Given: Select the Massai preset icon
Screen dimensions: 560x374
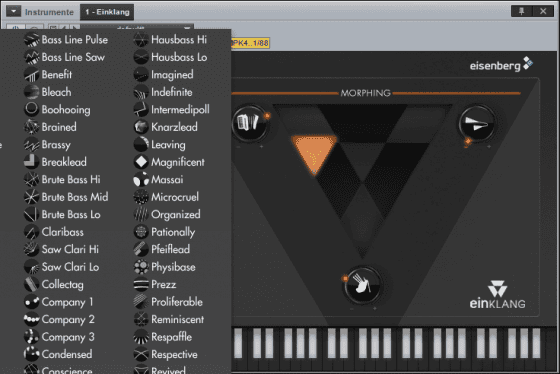Looking at the screenshot, I should click(x=141, y=179).
